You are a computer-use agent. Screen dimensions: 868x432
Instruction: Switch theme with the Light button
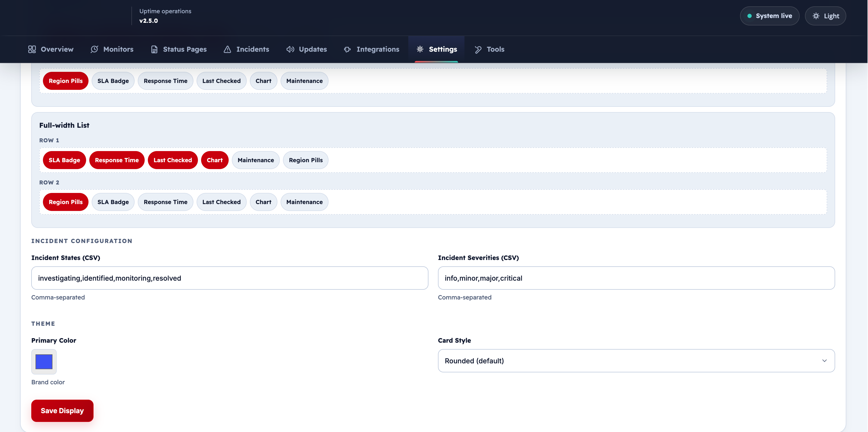pos(825,16)
